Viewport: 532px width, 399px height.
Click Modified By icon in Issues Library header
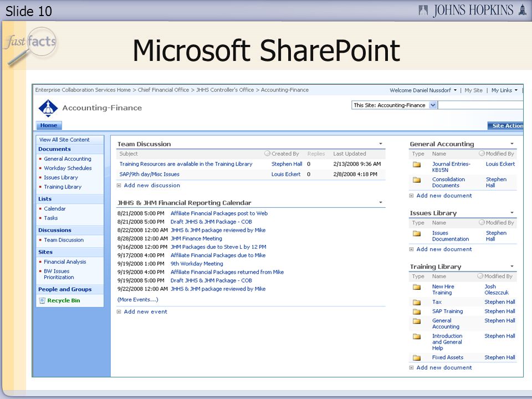[482, 223]
